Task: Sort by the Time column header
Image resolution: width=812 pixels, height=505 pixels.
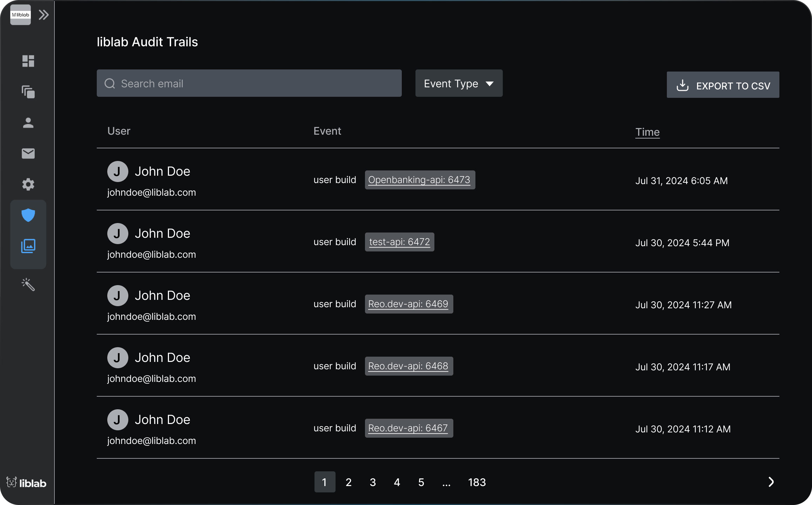Action: (647, 132)
